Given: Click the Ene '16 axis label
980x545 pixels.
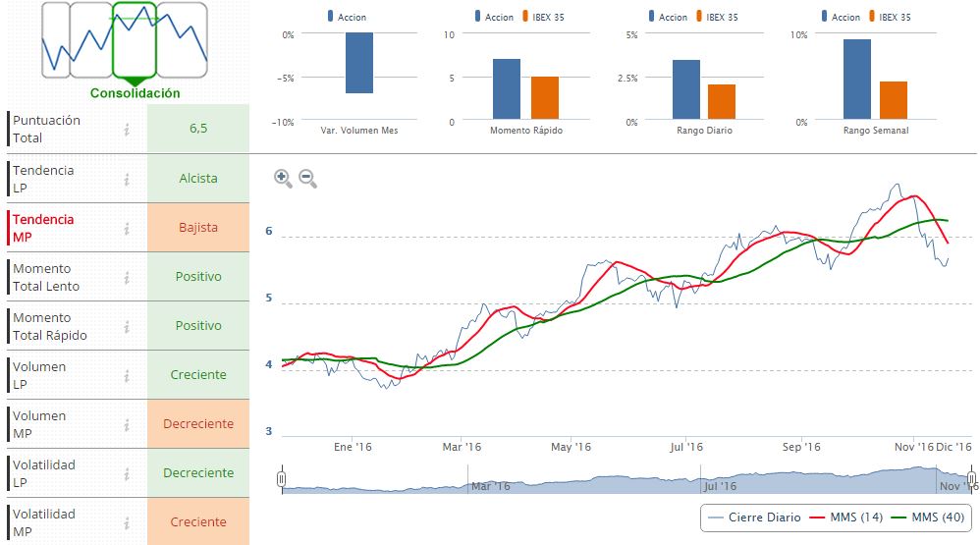Looking at the screenshot, I should point(353,447).
